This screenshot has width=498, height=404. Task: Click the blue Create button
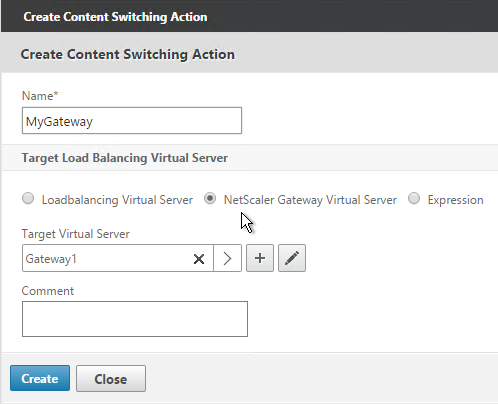(40, 378)
